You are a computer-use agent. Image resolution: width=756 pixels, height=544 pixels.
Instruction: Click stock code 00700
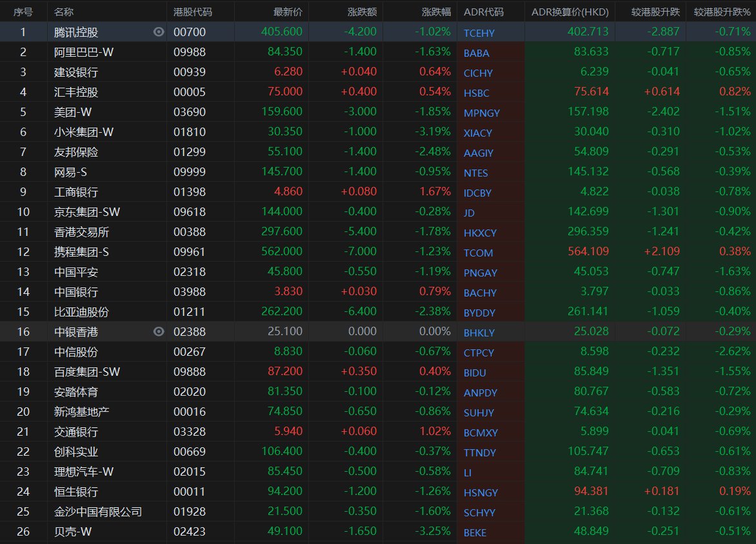tap(190, 32)
